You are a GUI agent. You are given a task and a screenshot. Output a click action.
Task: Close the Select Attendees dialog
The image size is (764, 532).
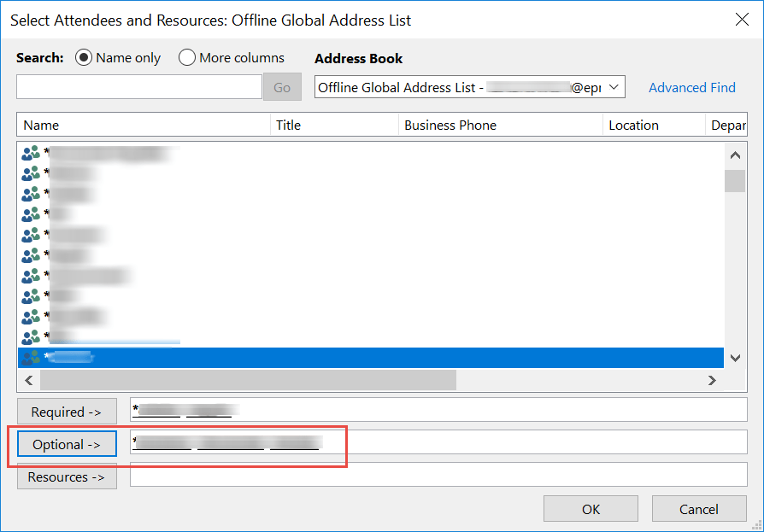click(742, 20)
